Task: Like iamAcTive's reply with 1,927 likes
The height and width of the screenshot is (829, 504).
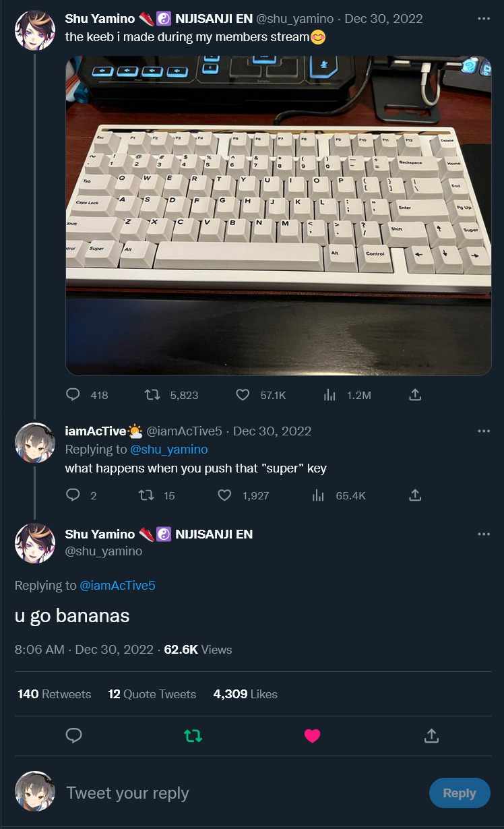Action: tap(225, 495)
